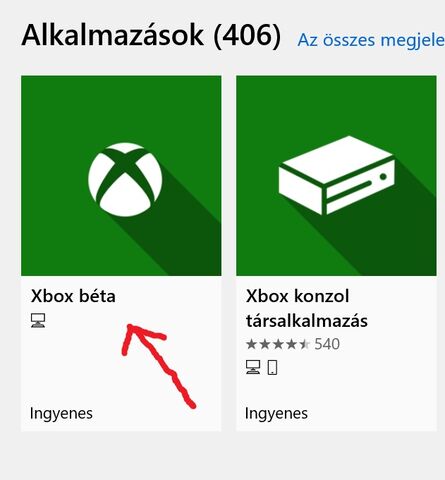Click the white Xbox sphere logo
The width and height of the screenshot is (445, 480).
tap(125, 180)
